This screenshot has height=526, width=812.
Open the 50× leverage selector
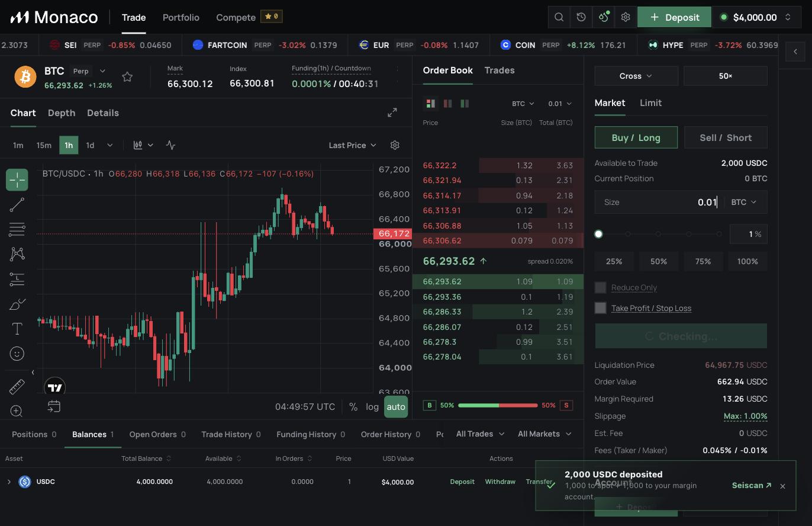[726, 76]
